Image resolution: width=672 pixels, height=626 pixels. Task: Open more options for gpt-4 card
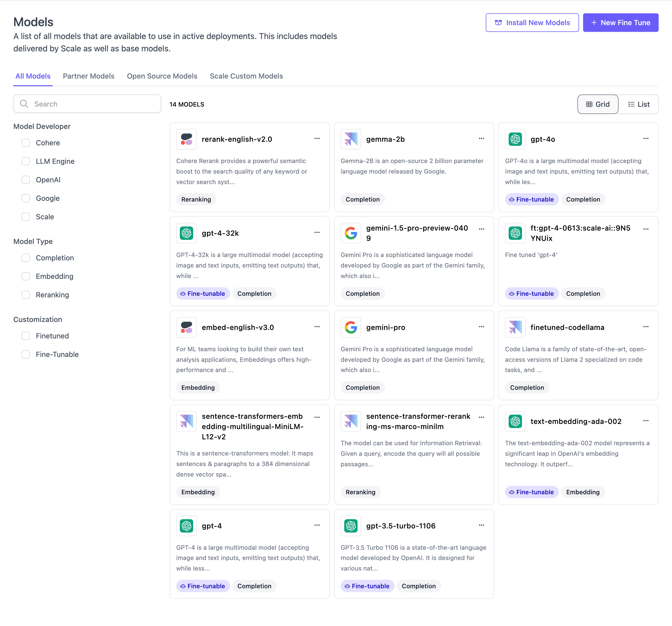317,525
